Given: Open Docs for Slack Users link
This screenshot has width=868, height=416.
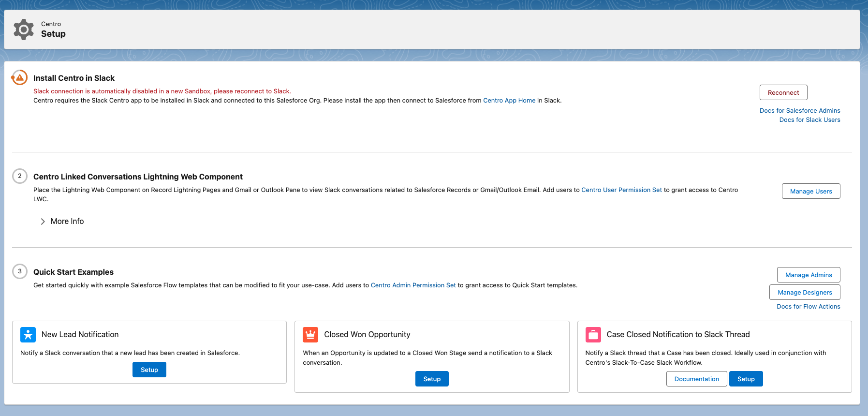Looking at the screenshot, I should click(x=809, y=119).
